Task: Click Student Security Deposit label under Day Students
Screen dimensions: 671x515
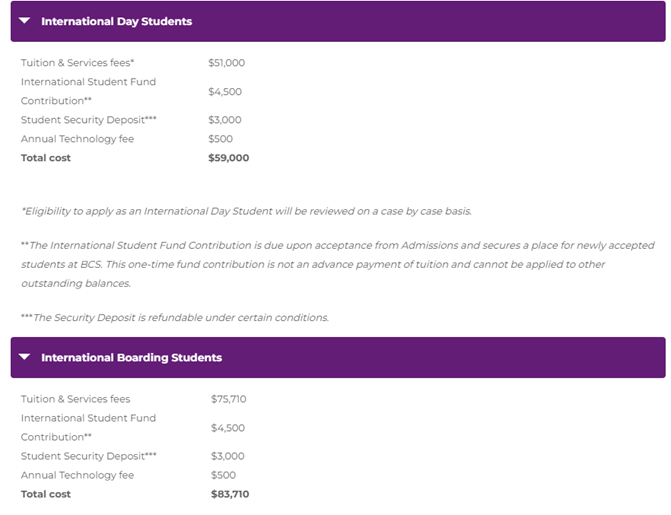Action: pos(89,120)
